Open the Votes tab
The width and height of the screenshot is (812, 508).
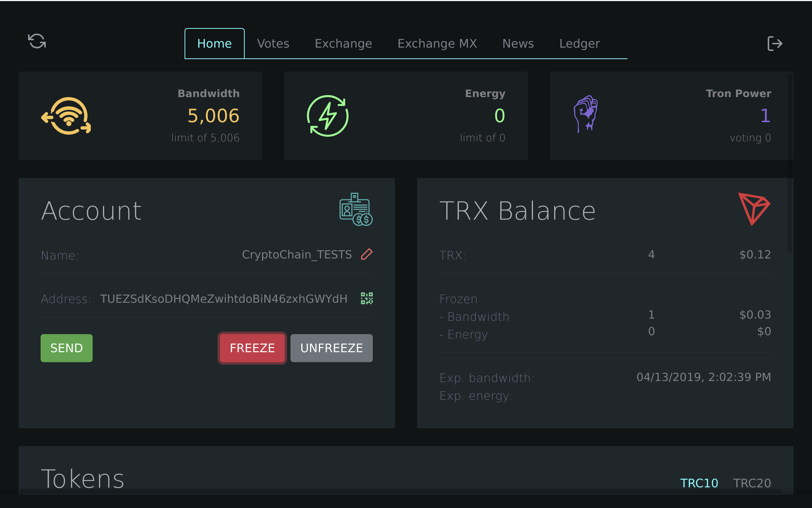click(273, 44)
